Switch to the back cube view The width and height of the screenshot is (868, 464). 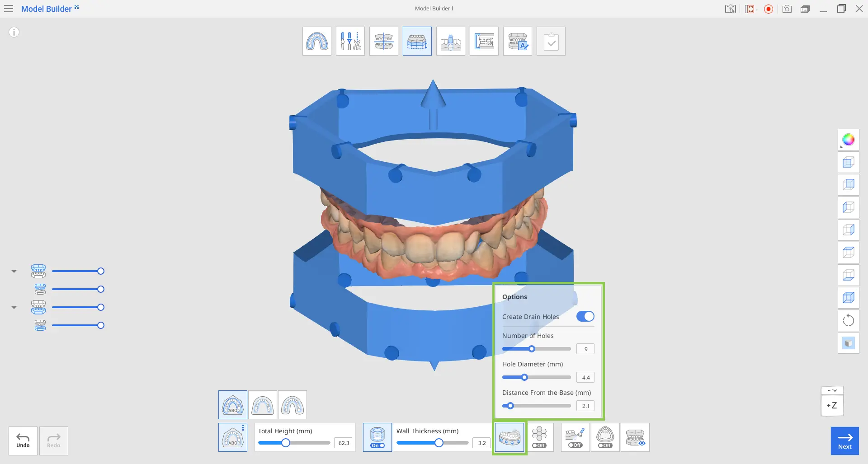click(849, 185)
